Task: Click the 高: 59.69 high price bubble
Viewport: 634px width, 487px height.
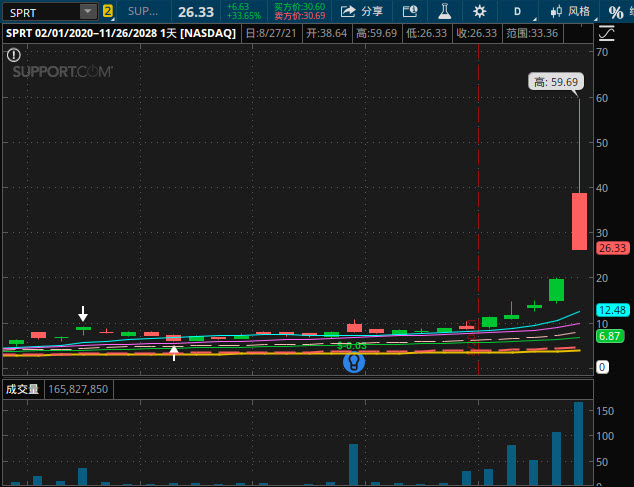Action: [x=556, y=82]
